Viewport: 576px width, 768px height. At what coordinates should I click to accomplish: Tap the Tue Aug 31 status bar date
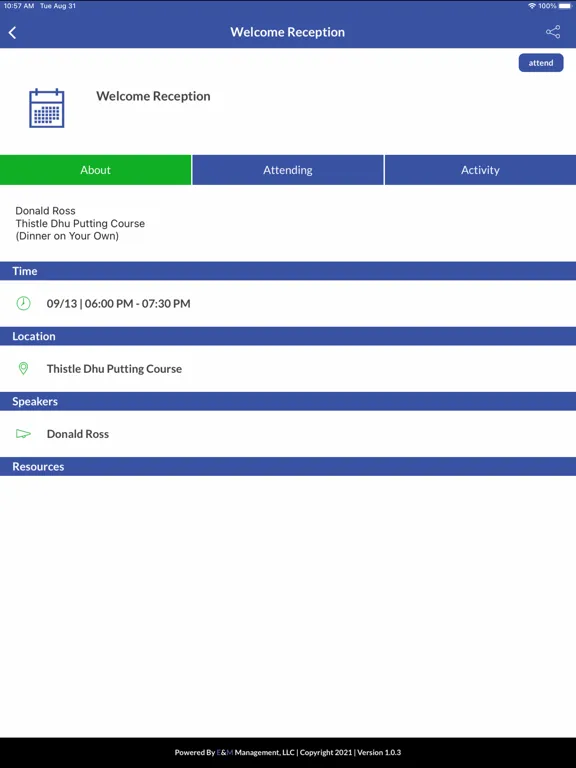click(58, 6)
